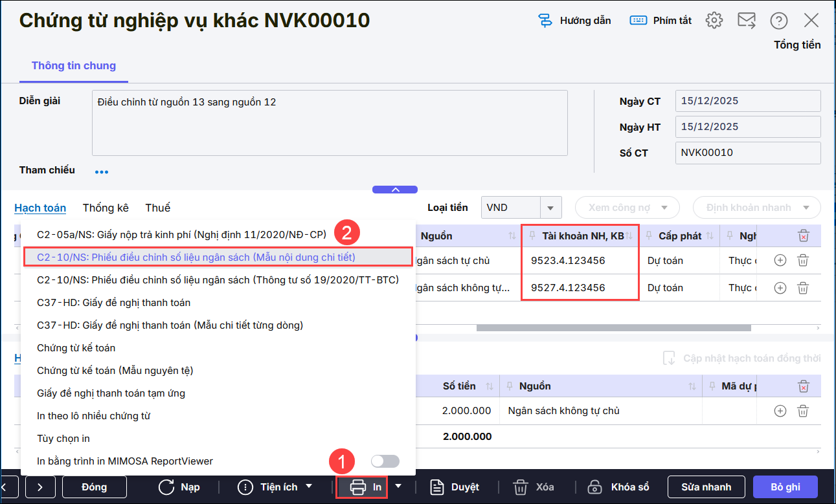Open the Loại tiền VND dropdown

coord(550,208)
